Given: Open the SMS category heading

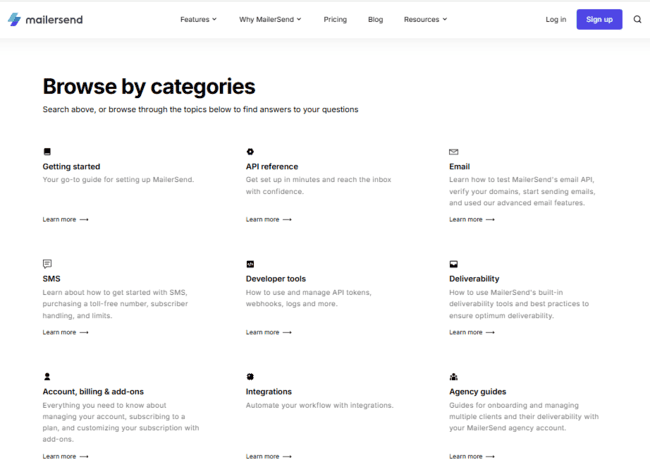Looking at the screenshot, I should click(51, 278).
